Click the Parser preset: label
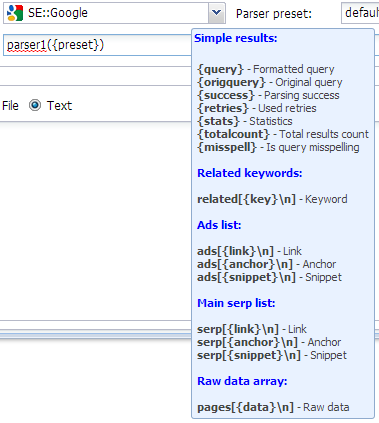The image size is (379, 423). (x=274, y=14)
